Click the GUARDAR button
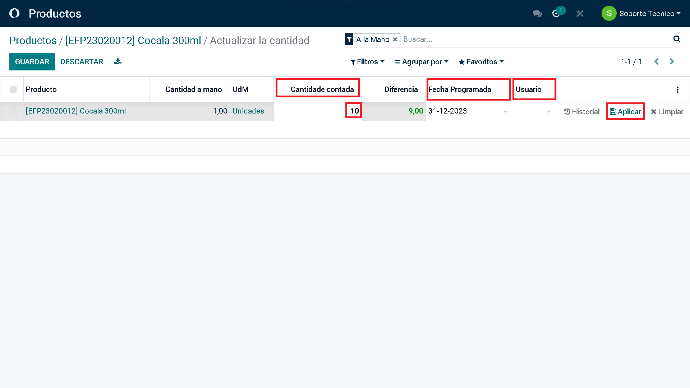This screenshot has width=690, height=388. coord(32,62)
